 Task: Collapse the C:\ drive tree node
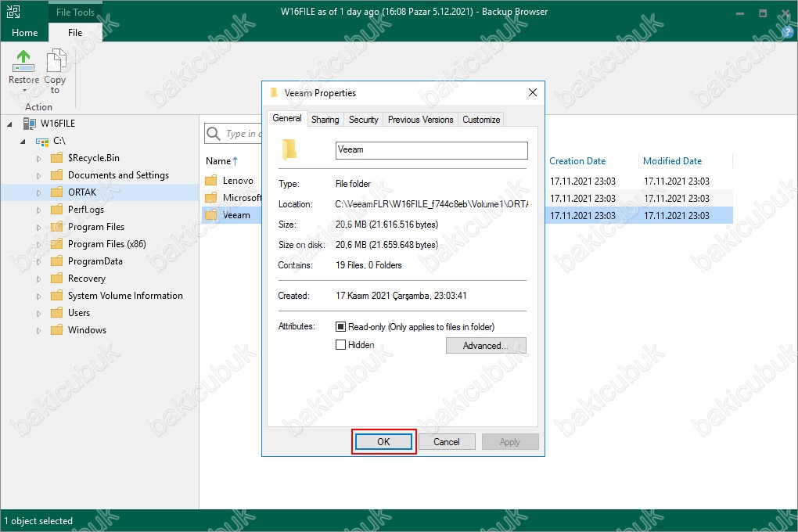[x=23, y=141]
